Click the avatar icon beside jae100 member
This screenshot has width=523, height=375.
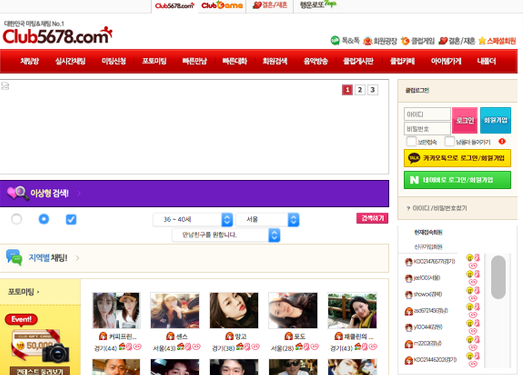(x=409, y=278)
